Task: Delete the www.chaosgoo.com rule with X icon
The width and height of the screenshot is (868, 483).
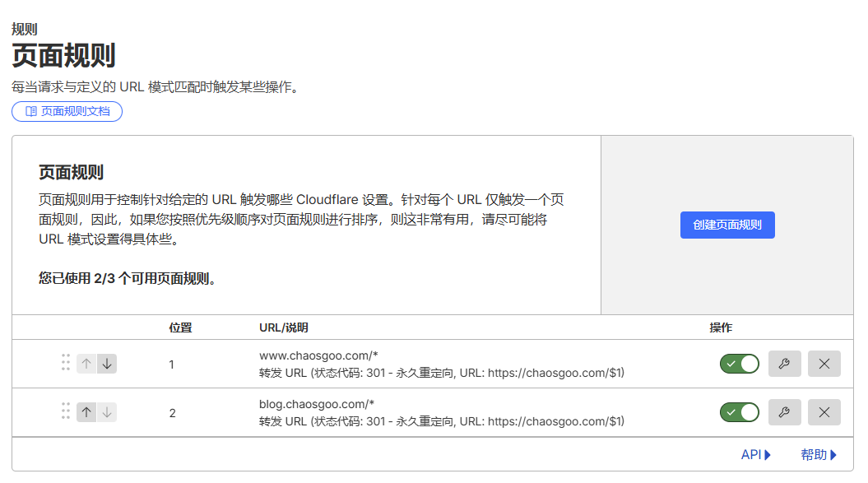Action: point(824,364)
